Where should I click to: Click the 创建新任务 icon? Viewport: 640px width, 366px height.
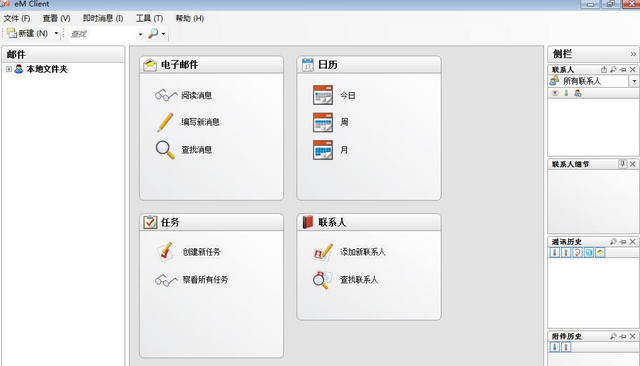tap(165, 252)
